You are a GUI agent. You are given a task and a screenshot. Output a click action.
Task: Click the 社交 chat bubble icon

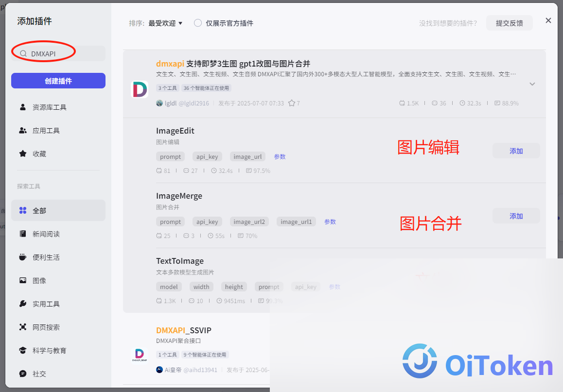pos(23,374)
